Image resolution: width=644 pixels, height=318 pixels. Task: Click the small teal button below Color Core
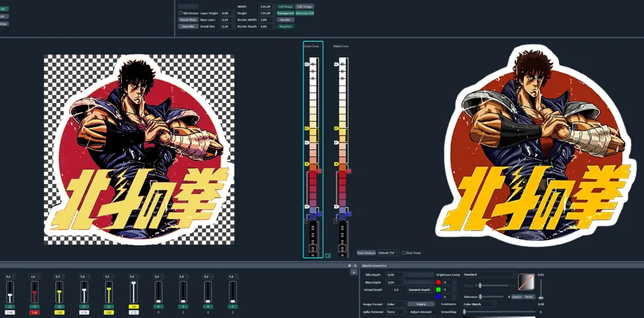[328, 255]
